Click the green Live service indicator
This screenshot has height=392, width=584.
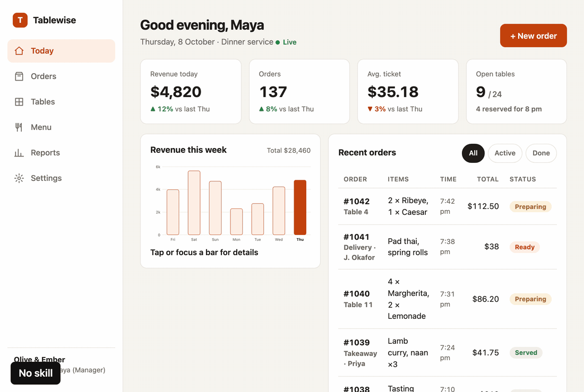coord(286,42)
